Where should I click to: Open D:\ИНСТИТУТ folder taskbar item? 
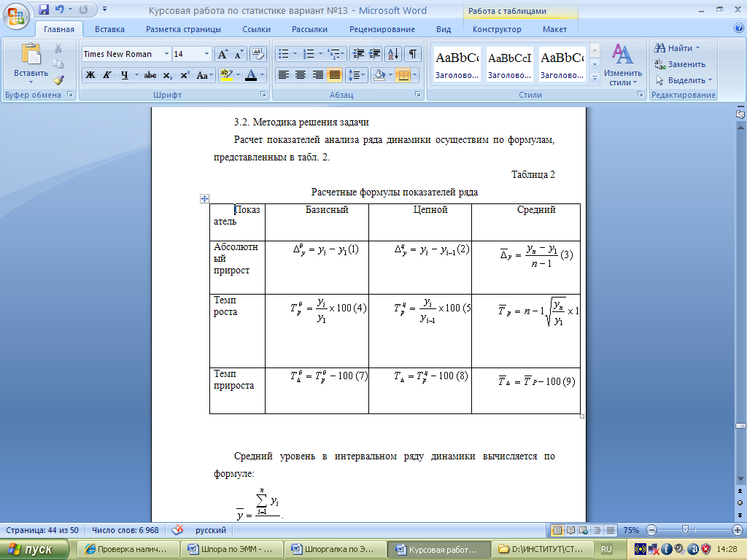(x=542, y=549)
